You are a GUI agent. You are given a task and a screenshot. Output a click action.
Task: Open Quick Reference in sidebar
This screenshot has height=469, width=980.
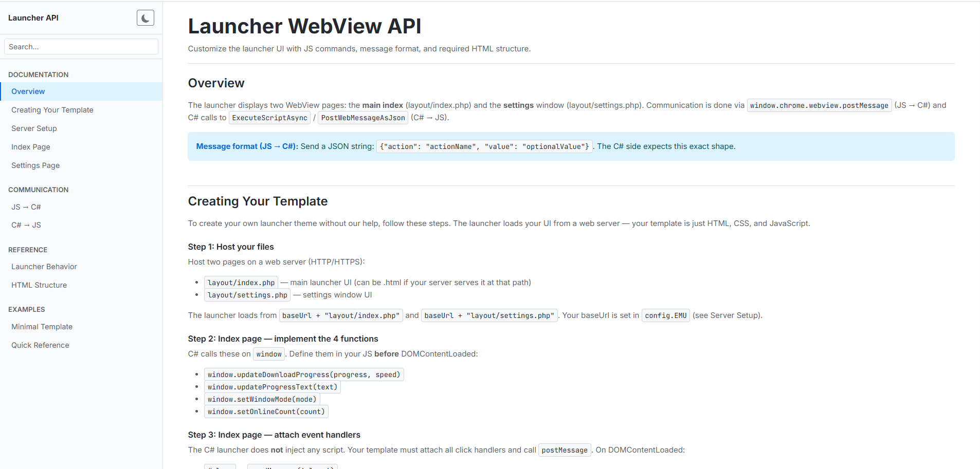[x=40, y=345]
